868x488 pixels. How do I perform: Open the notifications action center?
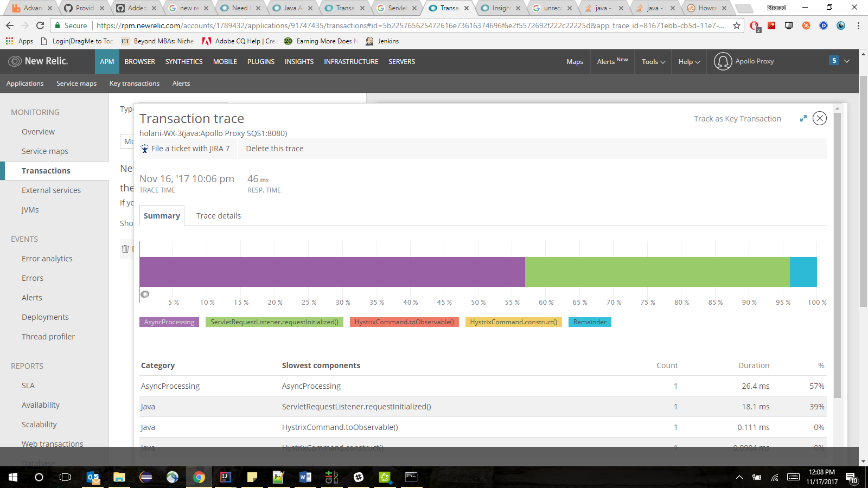click(851, 478)
